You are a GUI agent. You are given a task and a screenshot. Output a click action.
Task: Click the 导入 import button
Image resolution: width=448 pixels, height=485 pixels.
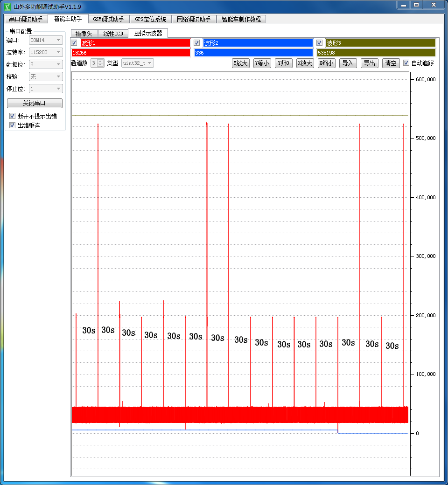(348, 63)
